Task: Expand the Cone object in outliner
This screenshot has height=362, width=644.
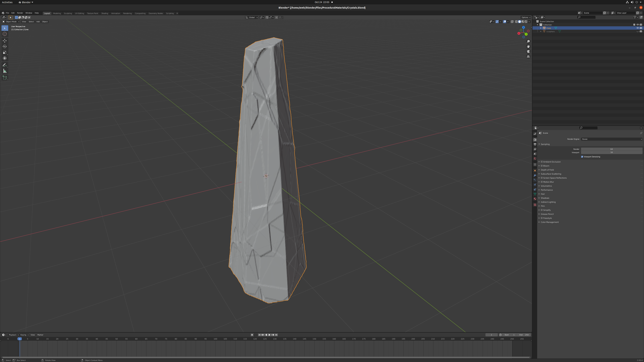Action: coord(541,28)
